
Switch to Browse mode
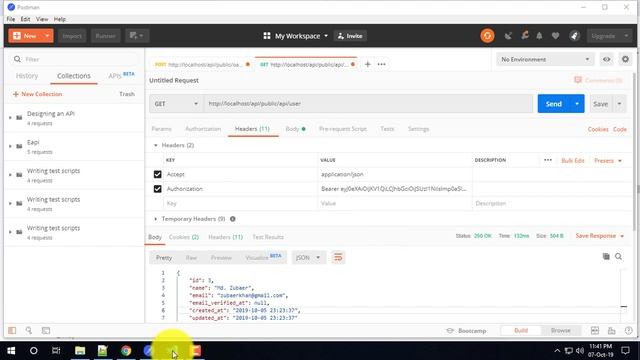coord(560,331)
